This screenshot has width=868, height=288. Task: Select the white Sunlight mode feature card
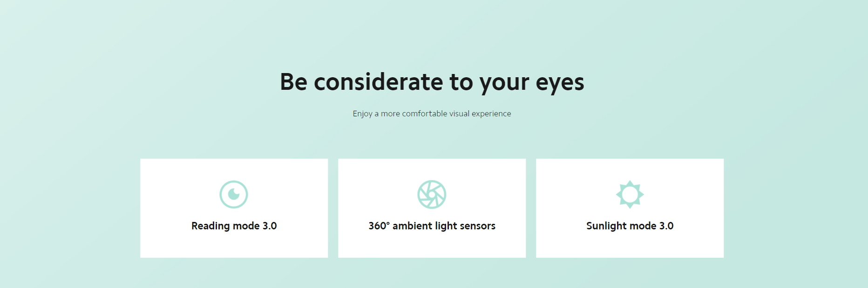pyautogui.click(x=630, y=208)
